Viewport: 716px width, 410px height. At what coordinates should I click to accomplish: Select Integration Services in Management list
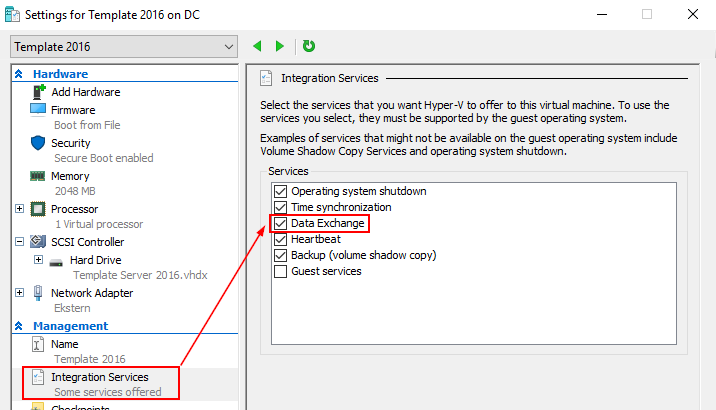(99, 377)
